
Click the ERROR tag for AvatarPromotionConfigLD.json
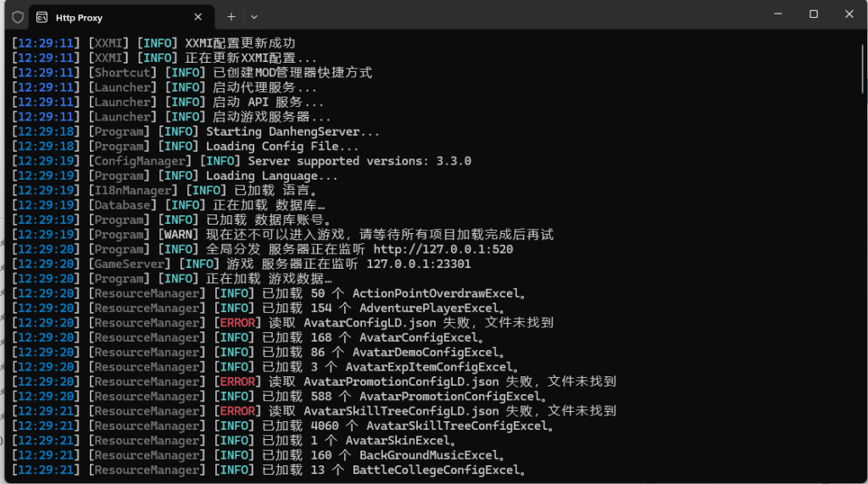click(x=237, y=381)
